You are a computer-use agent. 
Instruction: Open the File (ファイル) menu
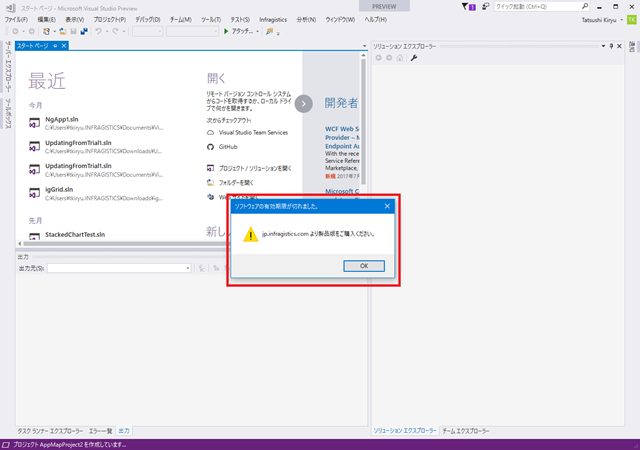click(x=16, y=20)
